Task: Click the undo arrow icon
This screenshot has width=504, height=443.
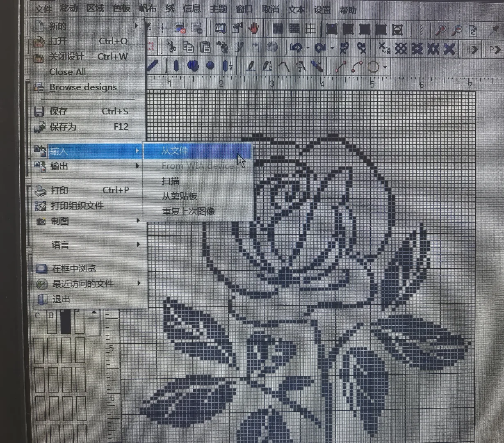Action: tap(295, 48)
